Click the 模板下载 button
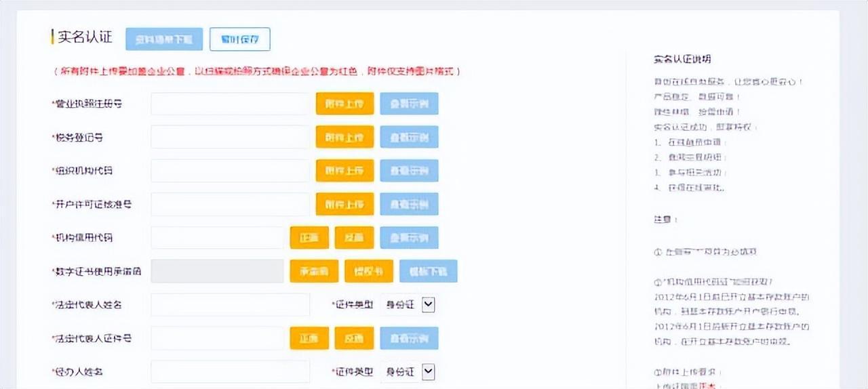 (x=429, y=271)
